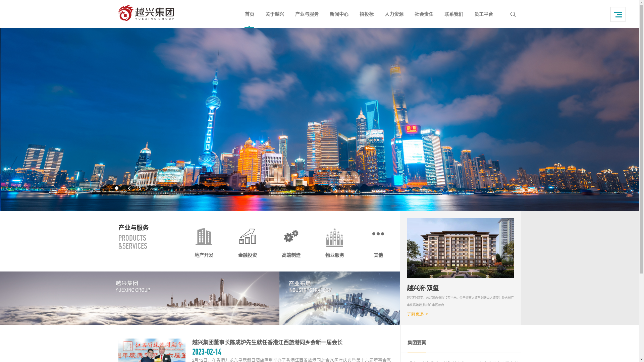Open 招投标 menu item
This screenshot has height=362, width=644.
tap(367, 14)
